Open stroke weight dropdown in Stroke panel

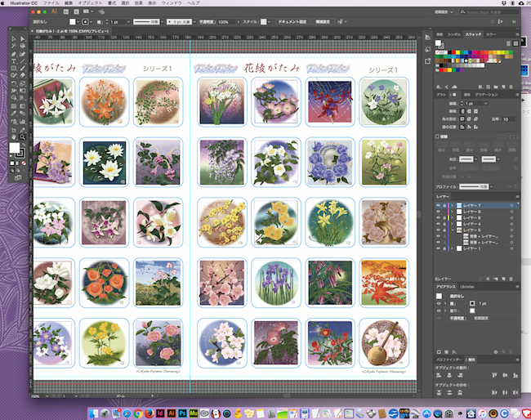pyautogui.click(x=486, y=103)
